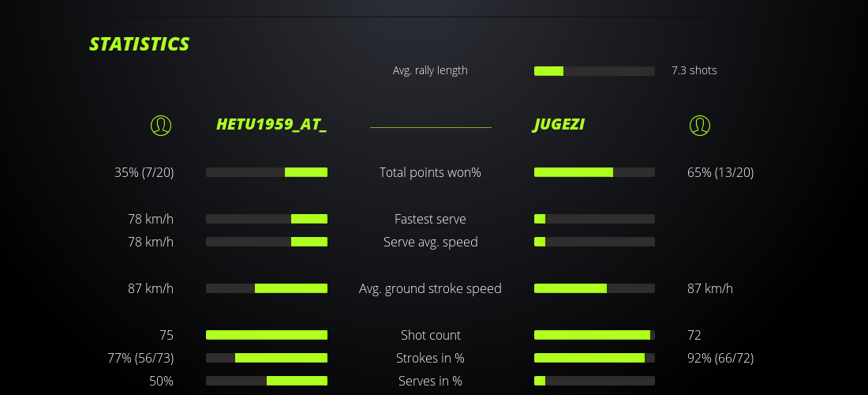Select the Fastest serve label
The image size is (868, 395).
pyautogui.click(x=430, y=219)
